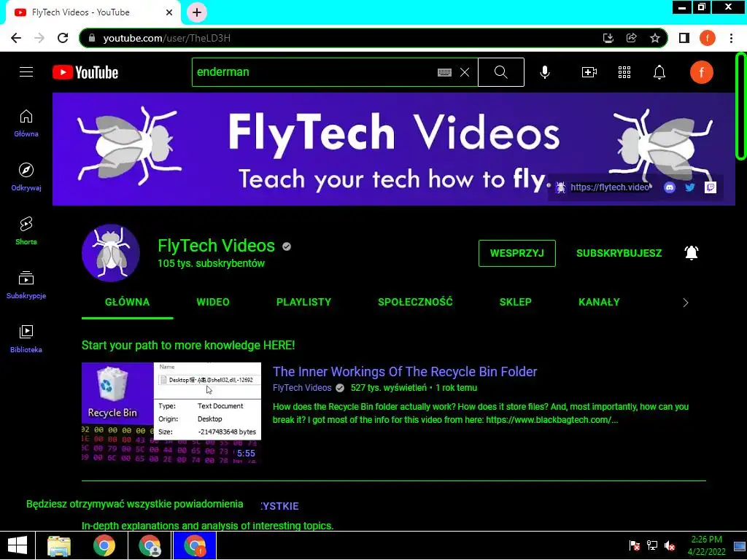
Task: Open the notifications bell in the header
Action: pos(659,72)
